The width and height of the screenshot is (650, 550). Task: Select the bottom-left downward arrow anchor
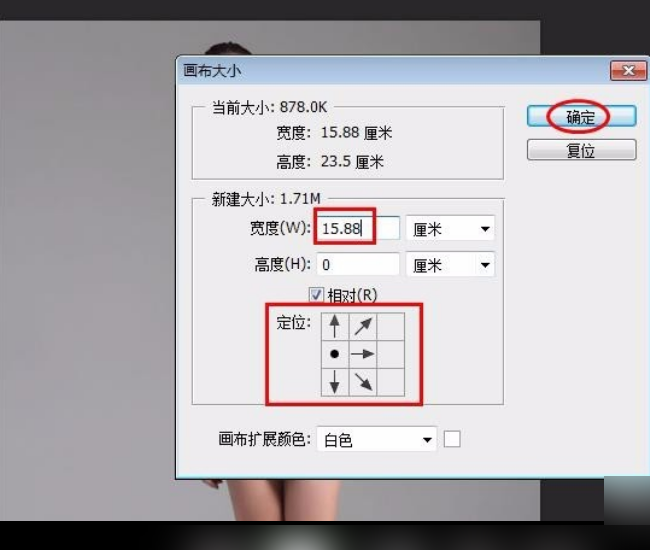(335, 382)
